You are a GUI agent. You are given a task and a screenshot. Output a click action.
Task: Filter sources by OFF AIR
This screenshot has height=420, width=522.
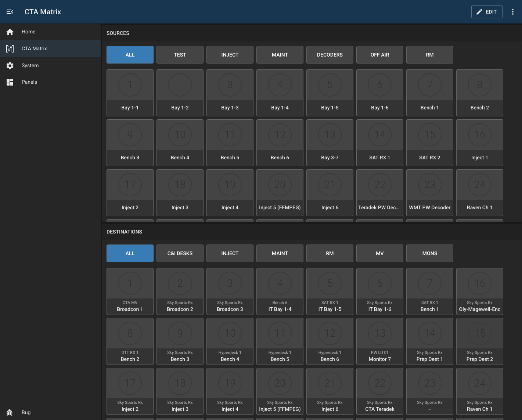379,55
